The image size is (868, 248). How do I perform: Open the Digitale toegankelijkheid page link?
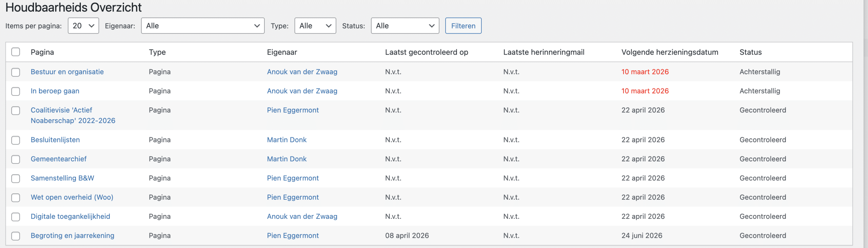click(70, 216)
